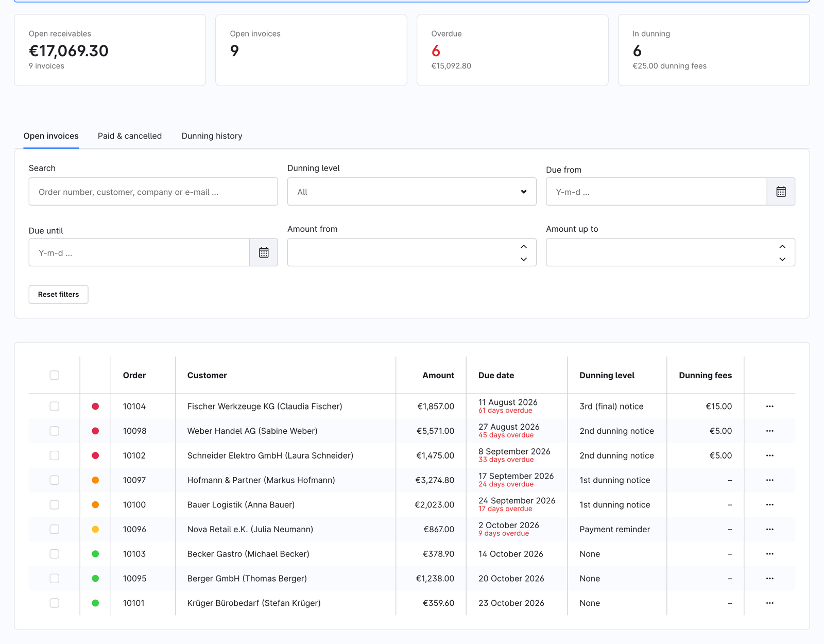
Task: Decrease the Amount from value
Action: click(524, 259)
